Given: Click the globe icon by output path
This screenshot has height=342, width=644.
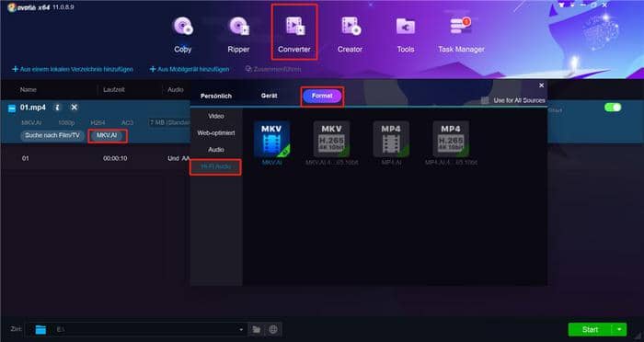Looking at the screenshot, I should pyautogui.click(x=273, y=329).
